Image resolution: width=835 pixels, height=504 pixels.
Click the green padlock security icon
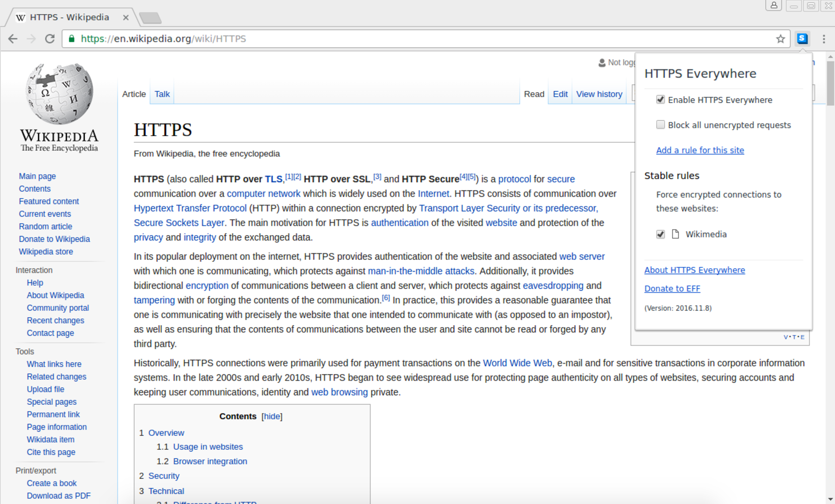click(72, 39)
